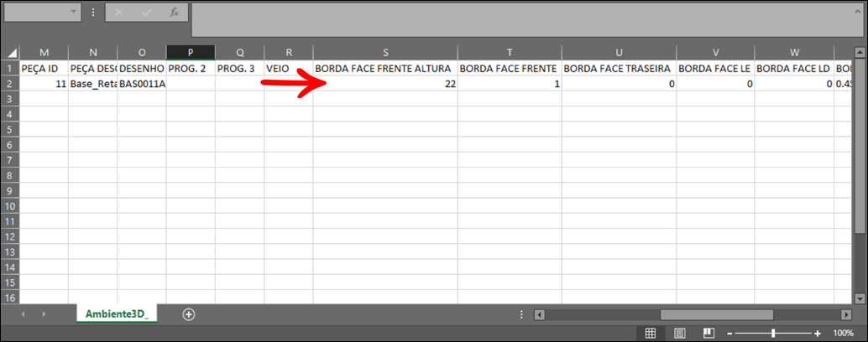Screen dimensions: 868x342
Task: Select column U header
Action: (x=619, y=53)
